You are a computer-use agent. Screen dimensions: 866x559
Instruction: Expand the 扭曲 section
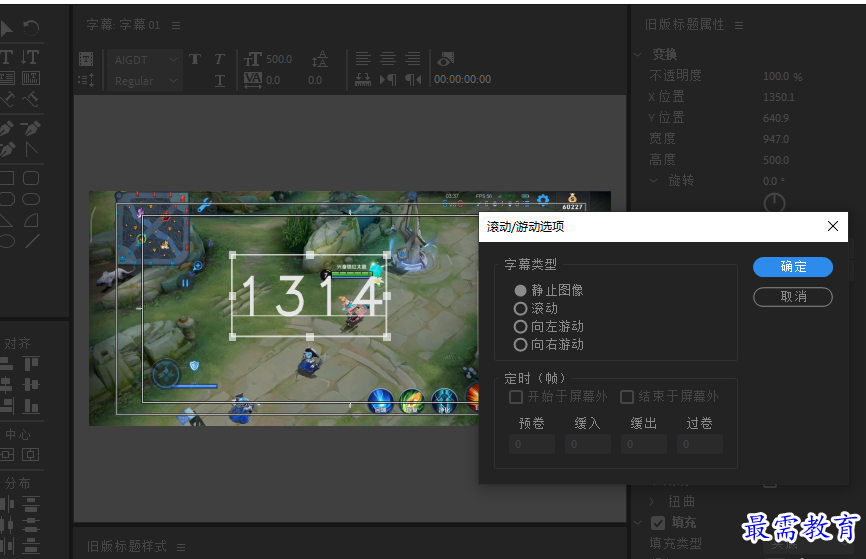point(652,502)
